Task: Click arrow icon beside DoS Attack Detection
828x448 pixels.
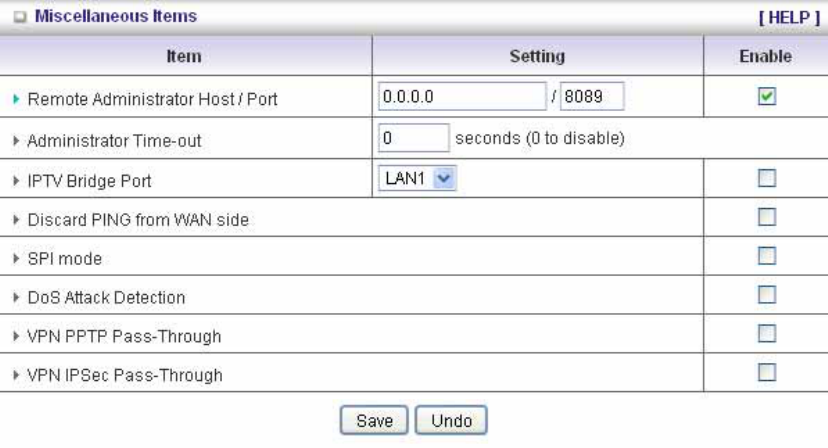Action: point(18,298)
